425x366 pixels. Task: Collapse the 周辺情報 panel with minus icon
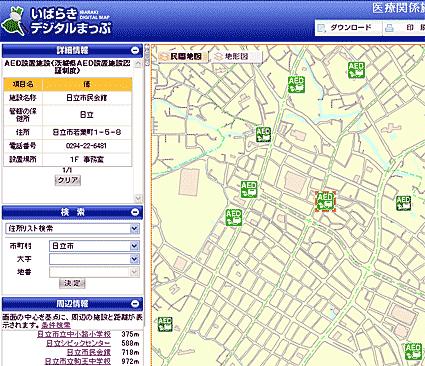click(135, 304)
